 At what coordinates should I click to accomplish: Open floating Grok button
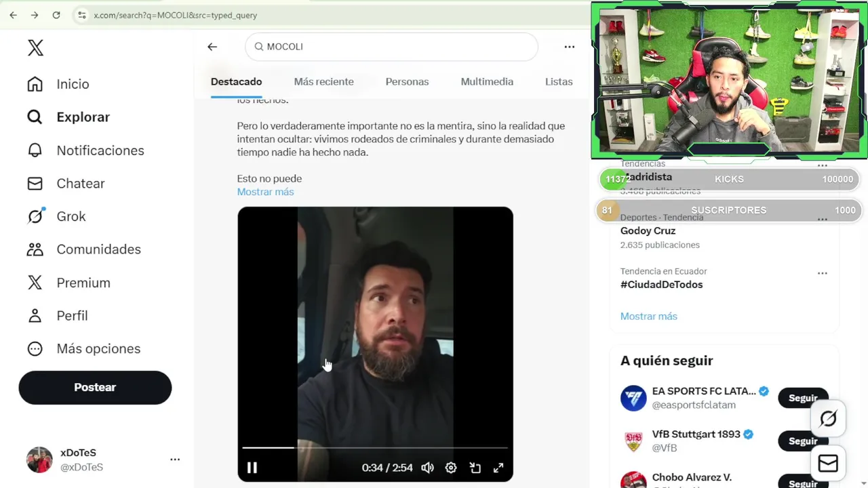click(828, 419)
